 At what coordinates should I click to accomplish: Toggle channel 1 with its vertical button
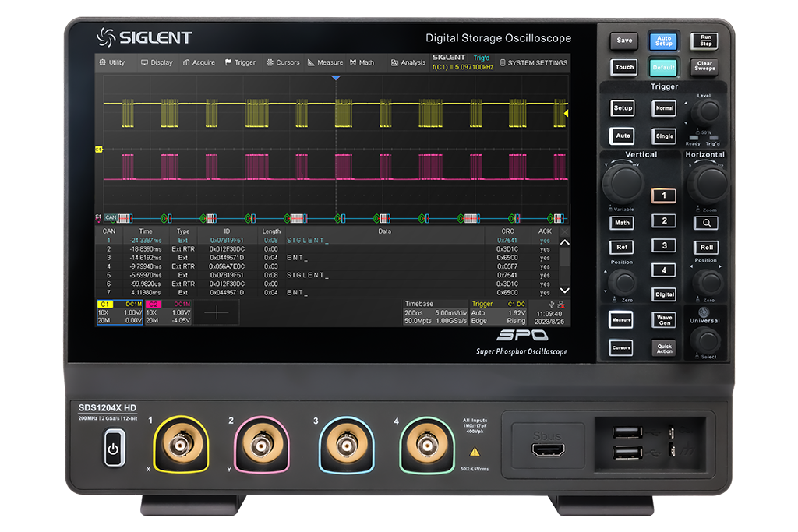pyautogui.click(x=664, y=196)
